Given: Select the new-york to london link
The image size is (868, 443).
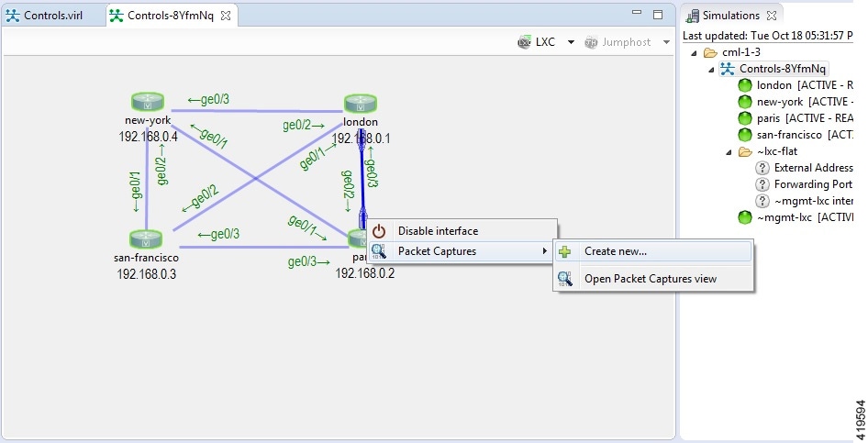Looking at the screenshot, I should pyautogui.click(x=257, y=111).
